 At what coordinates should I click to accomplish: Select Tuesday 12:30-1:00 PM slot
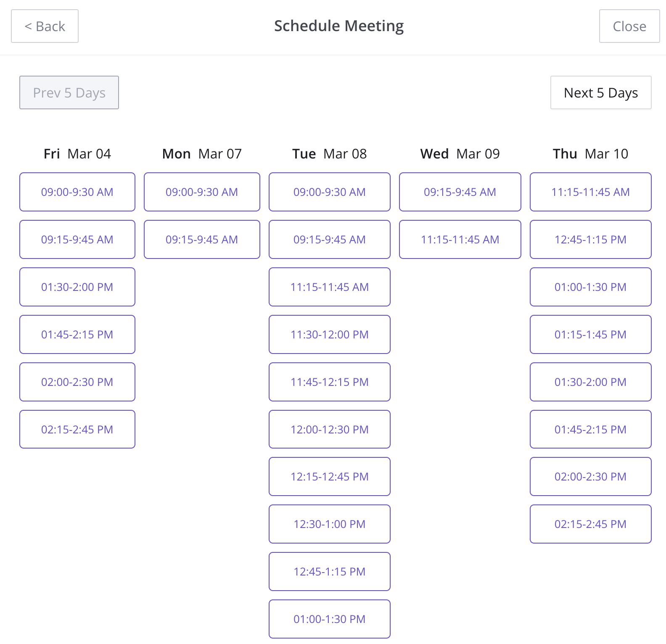point(330,524)
